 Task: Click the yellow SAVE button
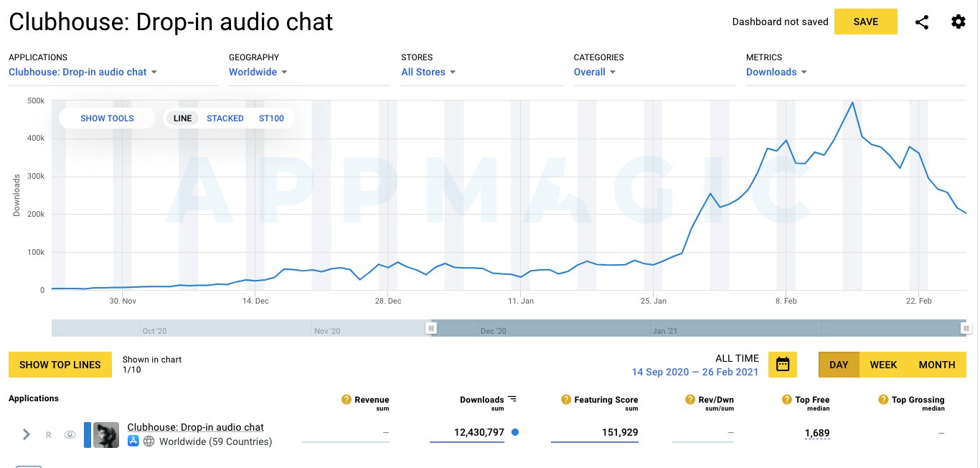[x=866, y=22]
